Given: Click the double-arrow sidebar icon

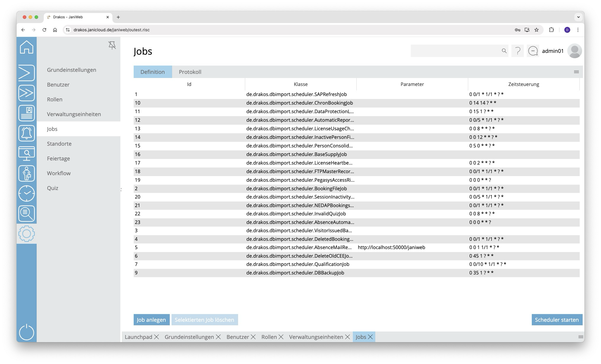Looking at the screenshot, I should point(27,93).
